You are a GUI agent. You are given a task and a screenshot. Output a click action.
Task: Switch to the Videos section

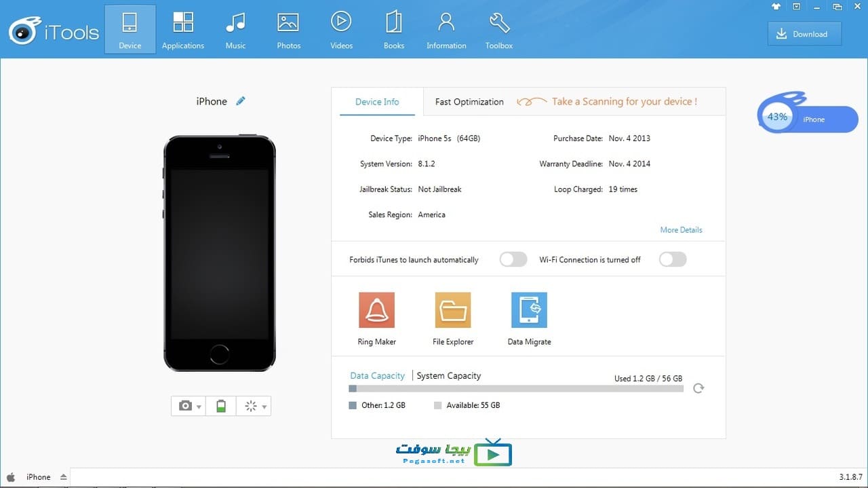[x=341, y=30]
